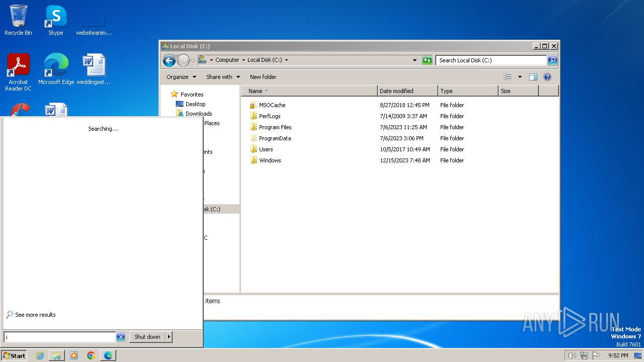
Task: Change the view using the view icon
Action: pos(507,77)
